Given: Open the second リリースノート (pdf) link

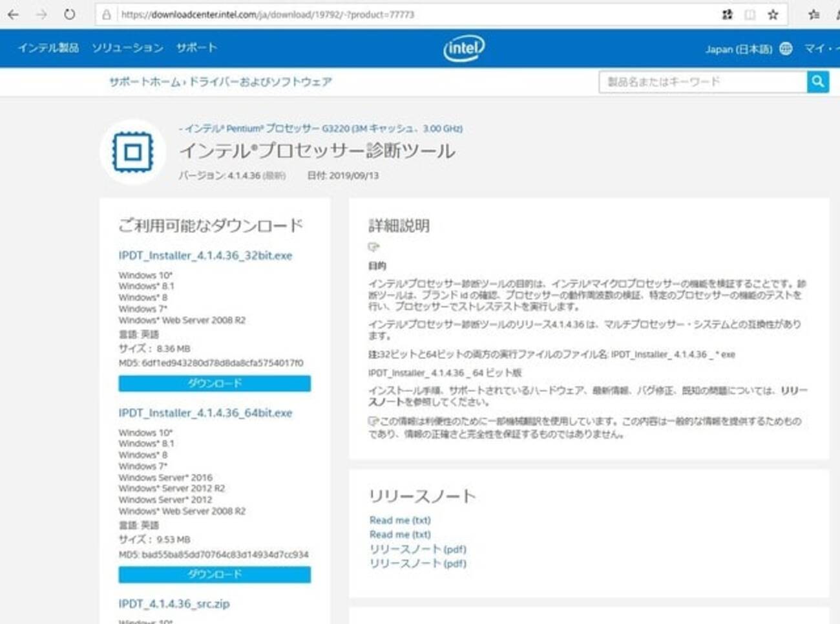Looking at the screenshot, I should [417, 563].
